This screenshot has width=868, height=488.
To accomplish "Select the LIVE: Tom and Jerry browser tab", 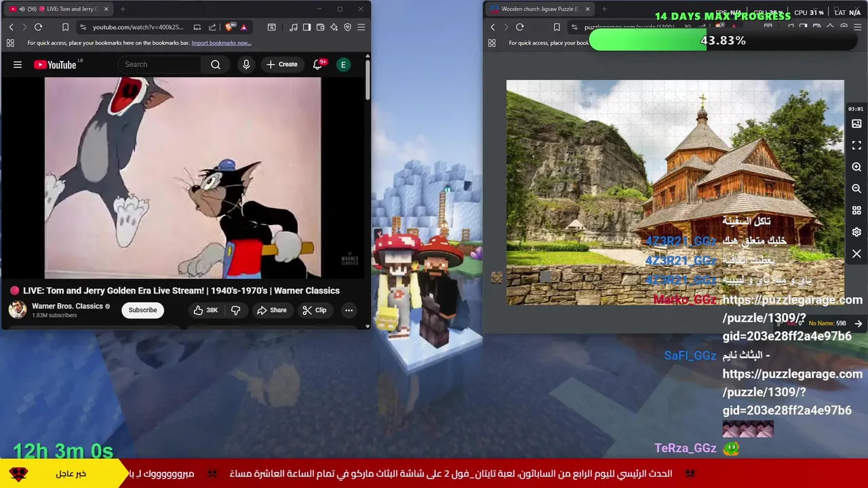I will pos(58,9).
